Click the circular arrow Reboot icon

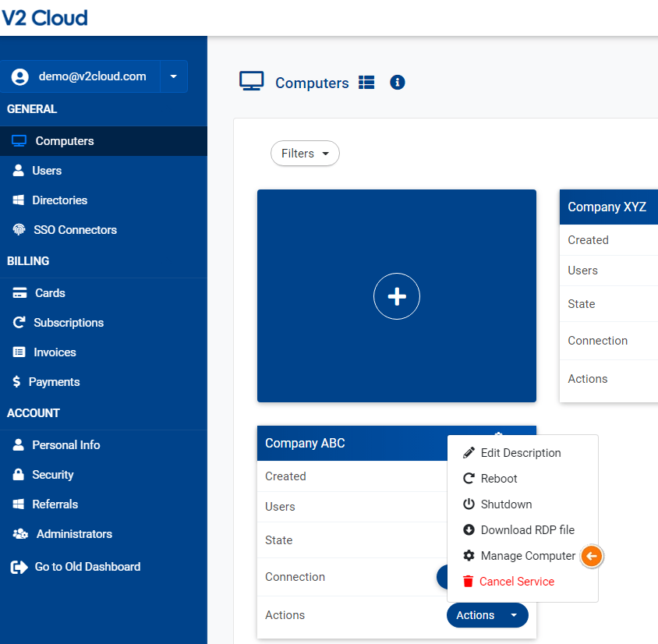(x=469, y=478)
